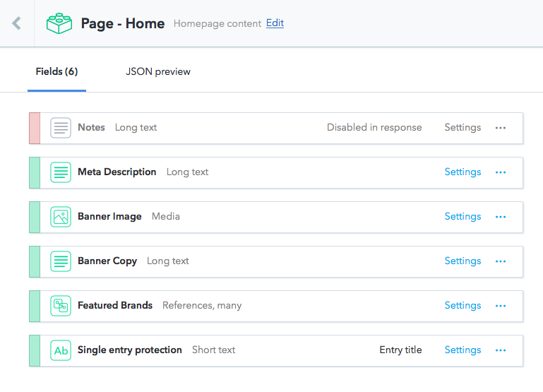543x392 pixels.
Task: Click 'Long text' label beside Banner Copy
Action: 168,261
